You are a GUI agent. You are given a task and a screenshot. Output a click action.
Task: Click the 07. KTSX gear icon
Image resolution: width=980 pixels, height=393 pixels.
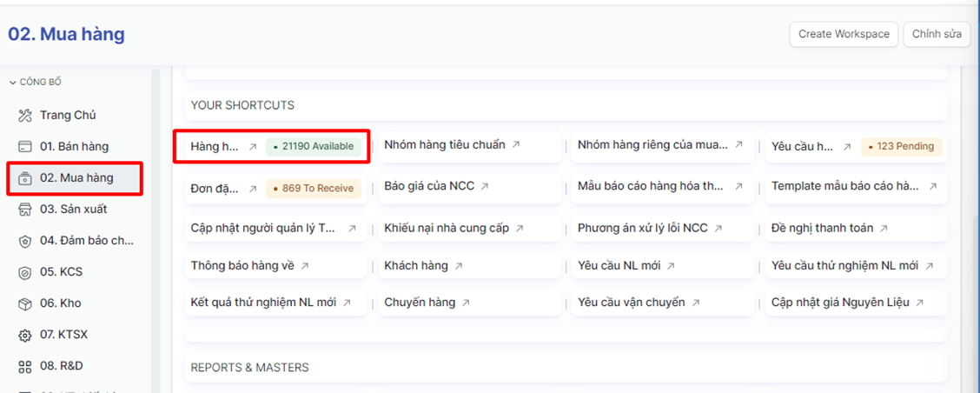(25, 335)
